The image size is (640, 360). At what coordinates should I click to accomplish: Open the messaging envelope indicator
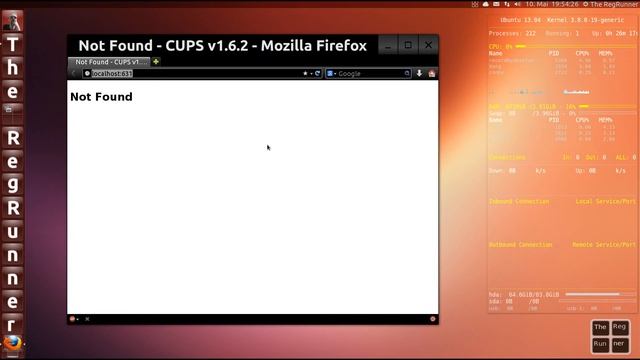[496, 4]
